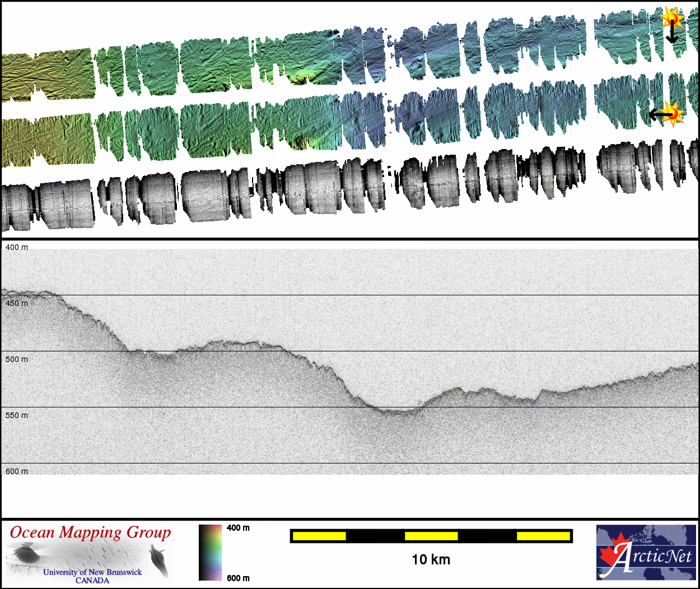
Task: Click the middle yellow segment of scale bar
Action: [x=431, y=536]
